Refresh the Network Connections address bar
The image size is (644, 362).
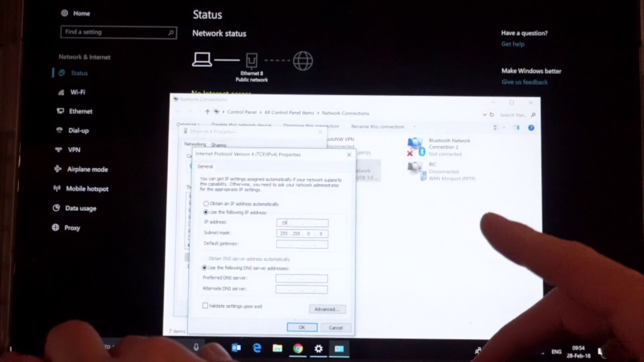pyautogui.click(x=492, y=115)
